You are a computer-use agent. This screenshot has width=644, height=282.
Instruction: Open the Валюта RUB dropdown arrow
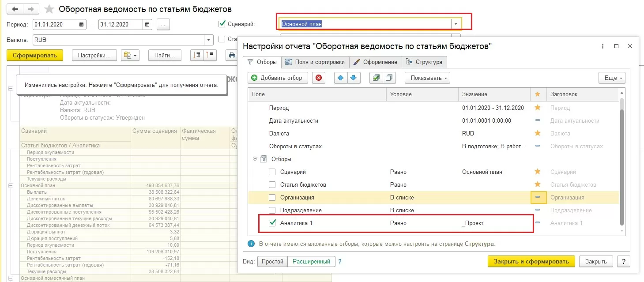pyautogui.click(x=209, y=40)
